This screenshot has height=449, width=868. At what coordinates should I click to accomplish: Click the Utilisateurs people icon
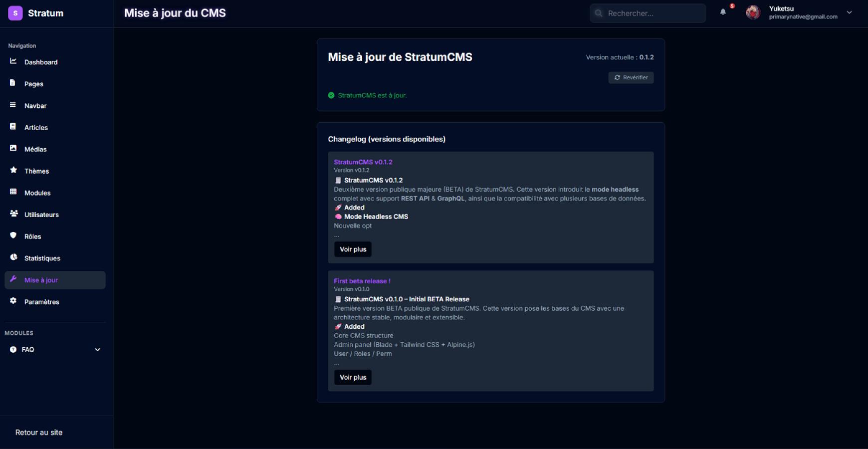pyautogui.click(x=14, y=214)
